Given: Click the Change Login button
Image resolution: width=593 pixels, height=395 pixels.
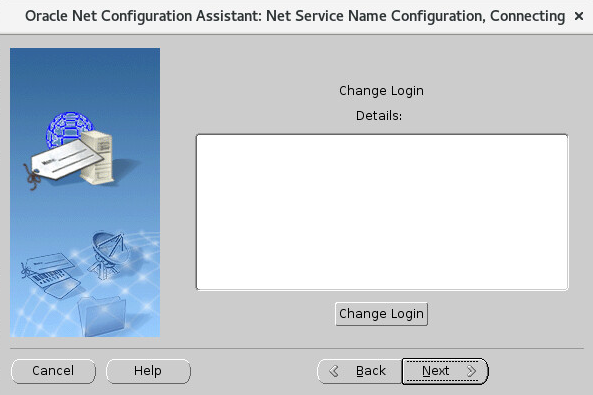Looking at the screenshot, I should pos(381,314).
